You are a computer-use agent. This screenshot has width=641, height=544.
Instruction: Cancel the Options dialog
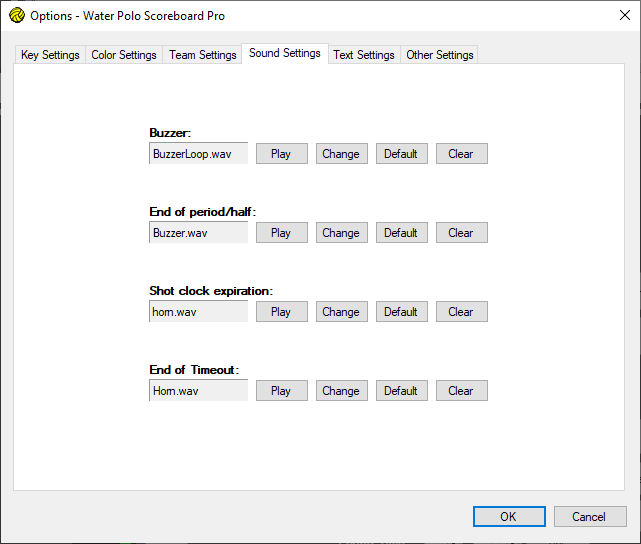(590, 517)
